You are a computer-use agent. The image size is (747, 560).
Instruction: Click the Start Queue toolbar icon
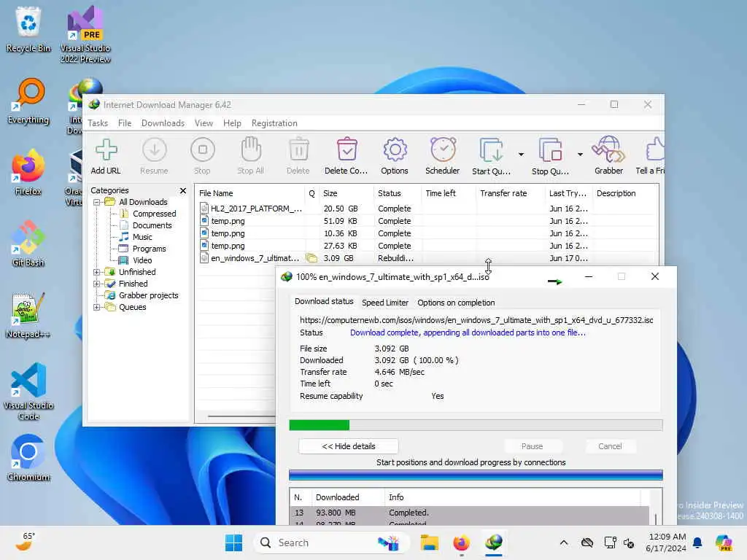[491, 156]
